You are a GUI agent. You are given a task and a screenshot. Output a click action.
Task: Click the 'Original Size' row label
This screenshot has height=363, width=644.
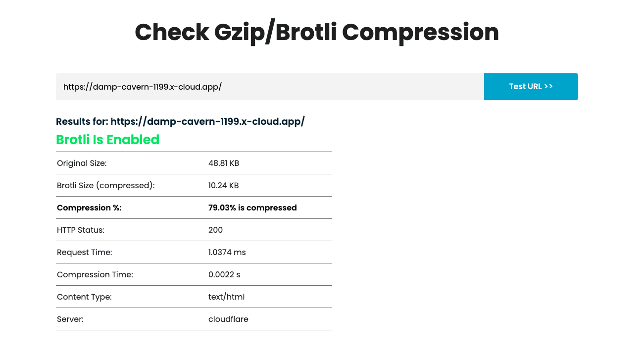tap(82, 163)
